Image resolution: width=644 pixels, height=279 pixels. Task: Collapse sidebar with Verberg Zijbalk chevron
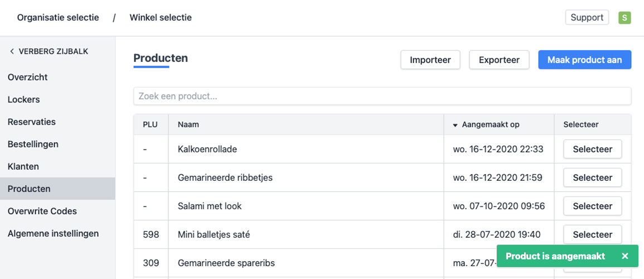(x=12, y=51)
